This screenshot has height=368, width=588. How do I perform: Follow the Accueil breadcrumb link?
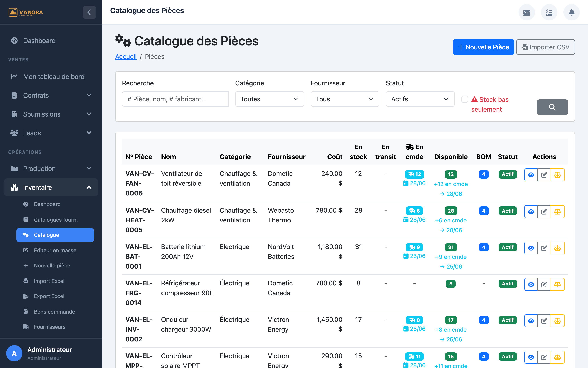coord(126,56)
